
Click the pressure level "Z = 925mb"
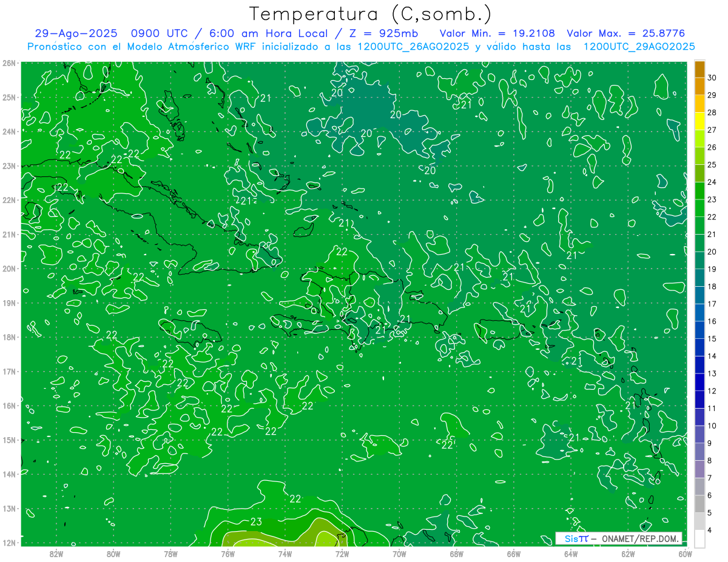point(384,34)
